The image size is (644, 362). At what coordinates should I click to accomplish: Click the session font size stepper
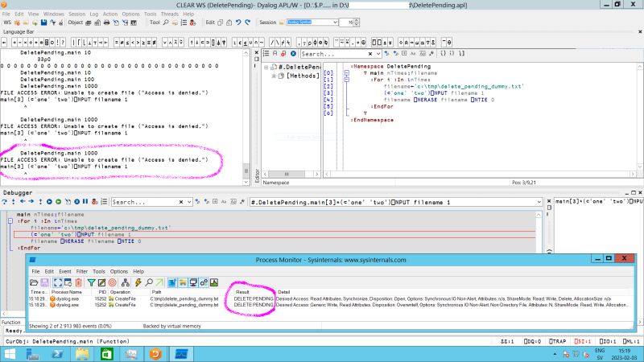(357, 23)
